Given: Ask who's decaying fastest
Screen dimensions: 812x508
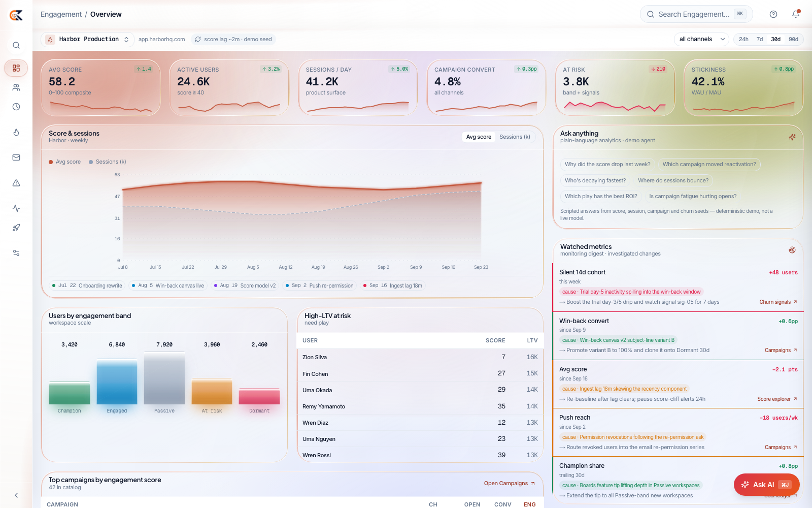Looking at the screenshot, I should point(595,180).
